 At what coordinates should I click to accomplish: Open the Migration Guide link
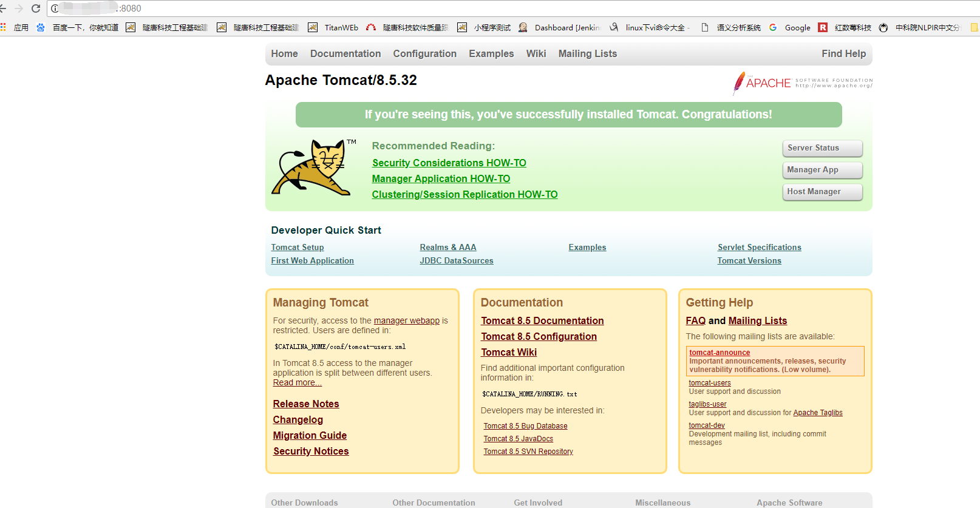(x=310, y=435)
